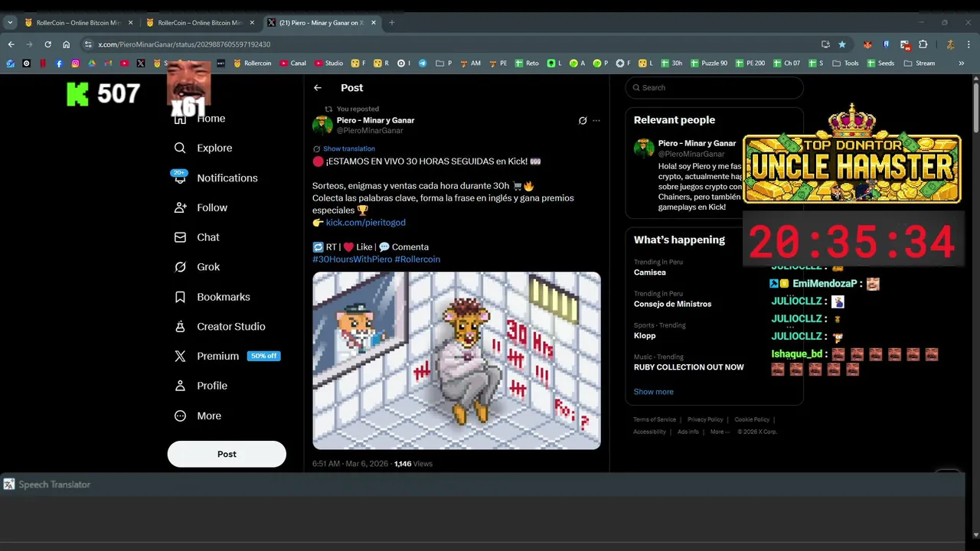Open the MetaMask fox extension
The width and height of the screenshot is (980, 551).
867,44
